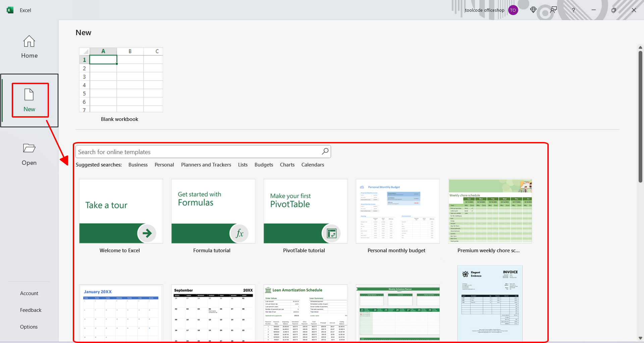Viewport: 644px width, 343px height.
Task: Click the 'Personal monthly budget' caption
Action: [396, 251]
